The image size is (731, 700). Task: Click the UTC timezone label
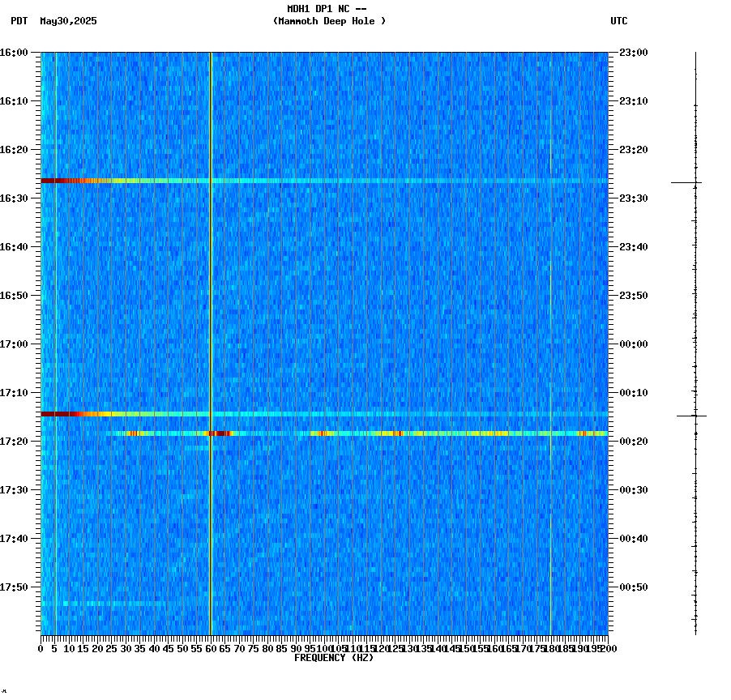tap(620, 22)
